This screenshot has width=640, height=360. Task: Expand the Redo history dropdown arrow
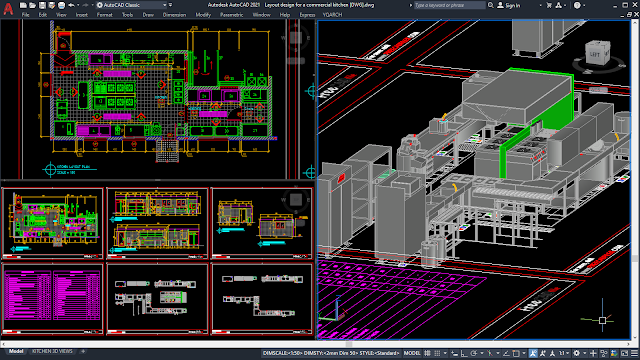coord(92,5)
